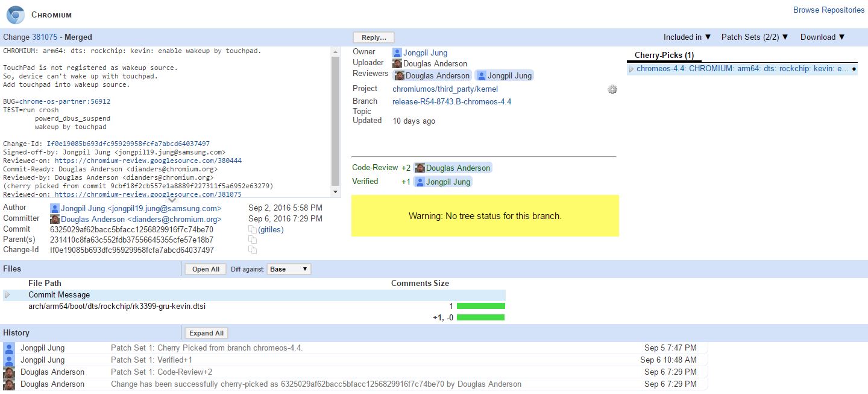This screenshot has width=868, height=394.
Task: Click the green size bar for rk3399 file
Action: point(480,306)
